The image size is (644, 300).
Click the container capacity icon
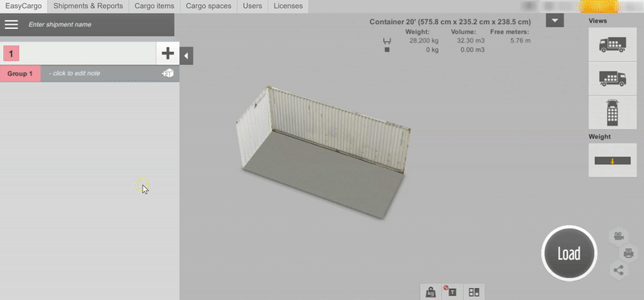click(387, 41)
